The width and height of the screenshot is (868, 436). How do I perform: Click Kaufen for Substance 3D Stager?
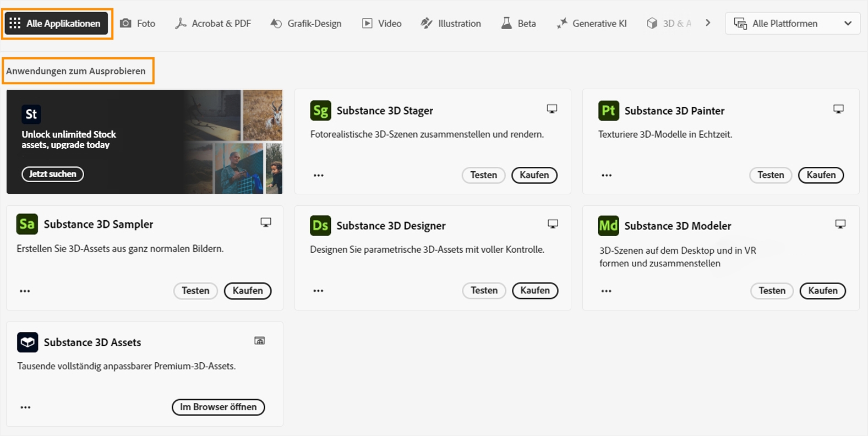(x=534, y=175)
